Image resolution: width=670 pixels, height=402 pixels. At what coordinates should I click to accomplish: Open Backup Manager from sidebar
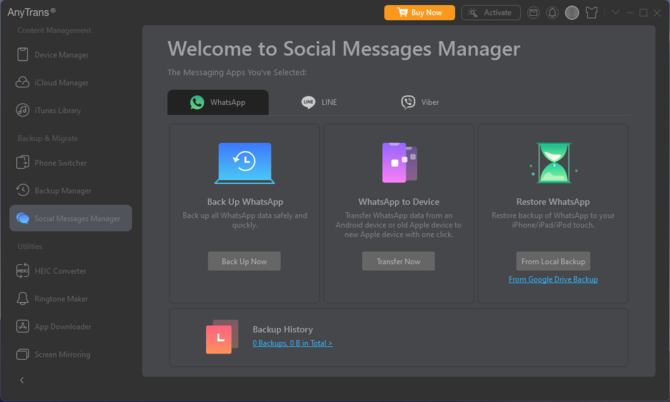71,191
